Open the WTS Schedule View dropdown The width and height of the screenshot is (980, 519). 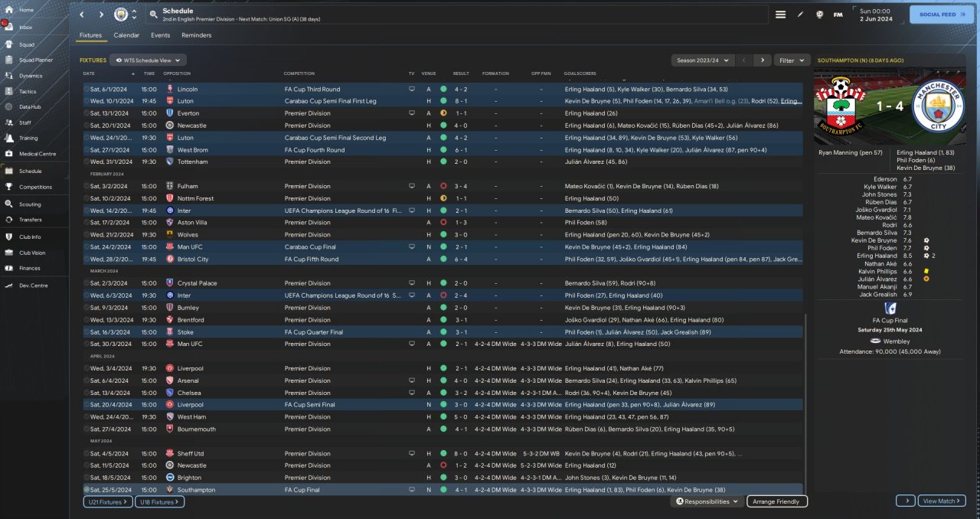[148, 60]
